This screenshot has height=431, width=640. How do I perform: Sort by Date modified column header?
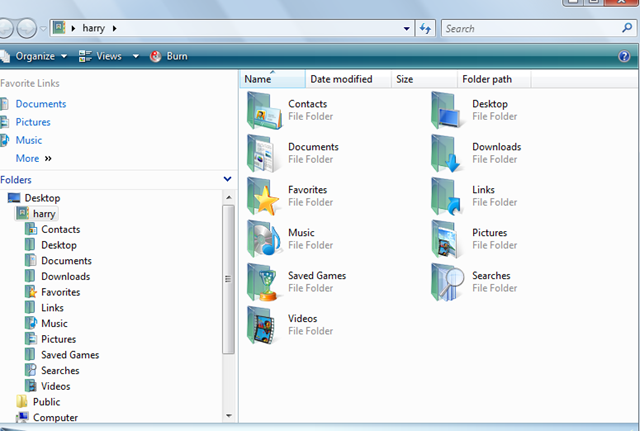point(348,79)
